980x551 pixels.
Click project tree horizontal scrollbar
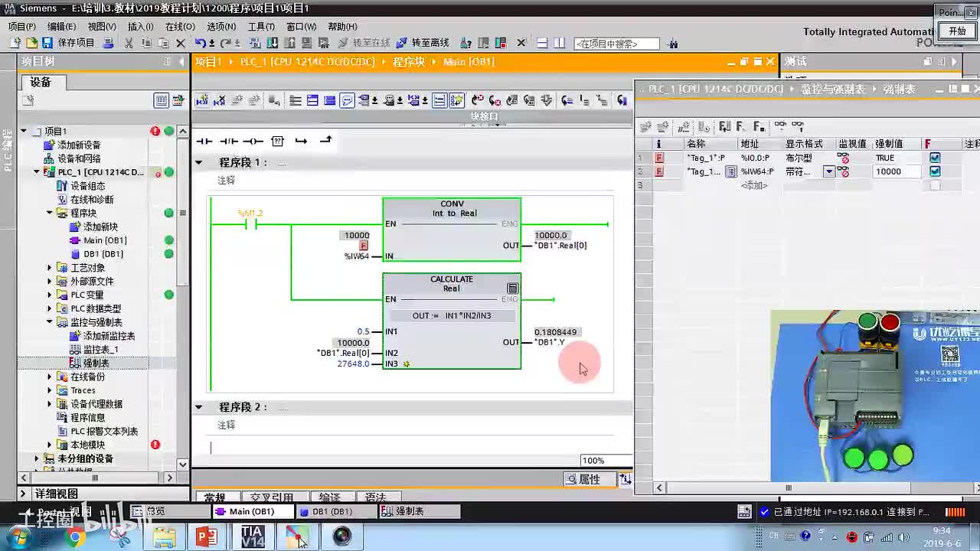click(95, 478)
